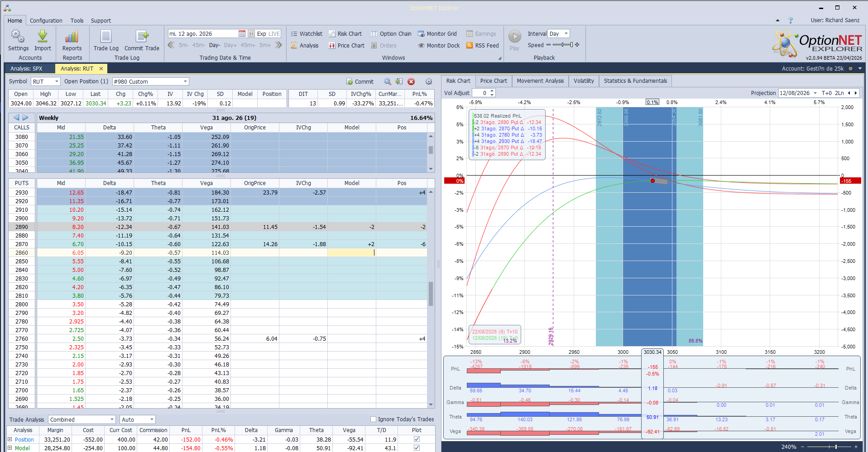Click the red delete position icon

(411, 81)
